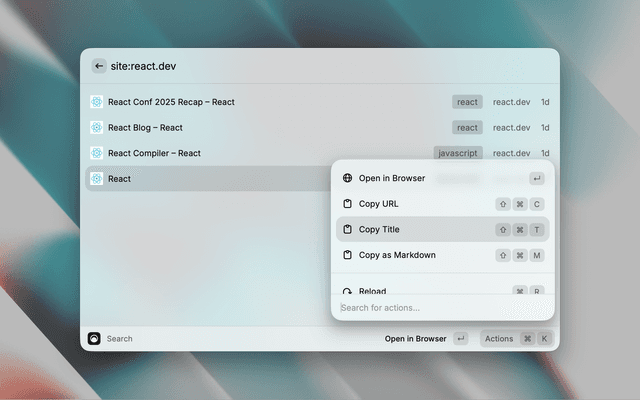Select the React Conf 2025 Recap – React result
Screen dimensions: 640x400
pos(320,102)
